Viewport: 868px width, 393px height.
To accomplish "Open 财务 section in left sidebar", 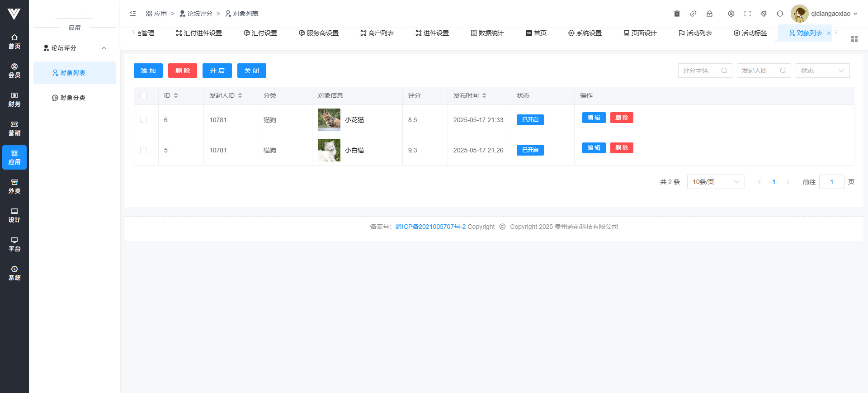I will pos(14,99).
